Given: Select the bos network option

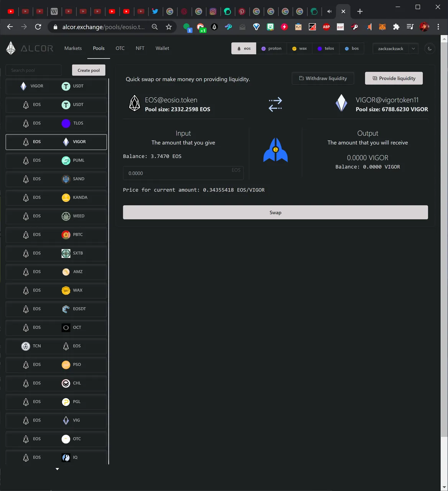Looking at the screenshot, I should (x=352, y=49).
